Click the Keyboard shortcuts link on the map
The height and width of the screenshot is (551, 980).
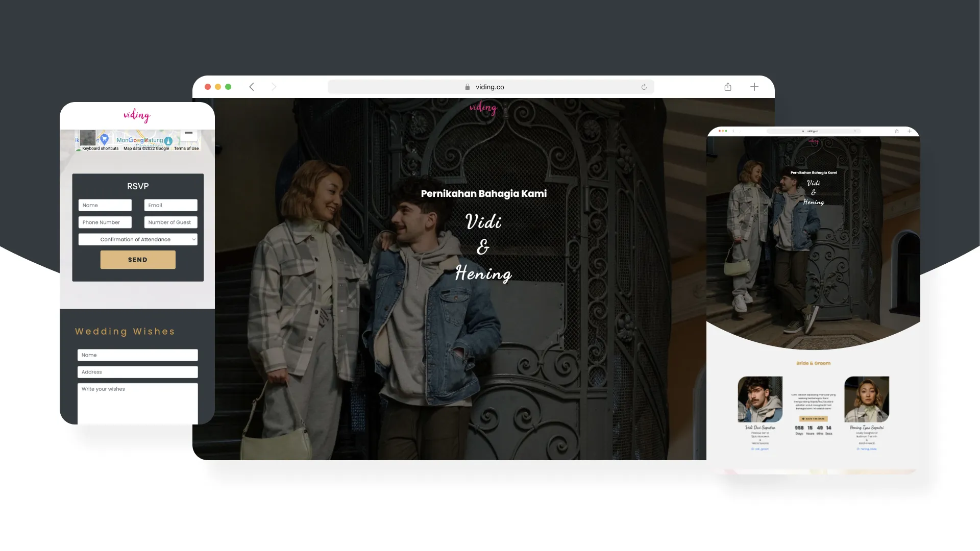point(101,148)
